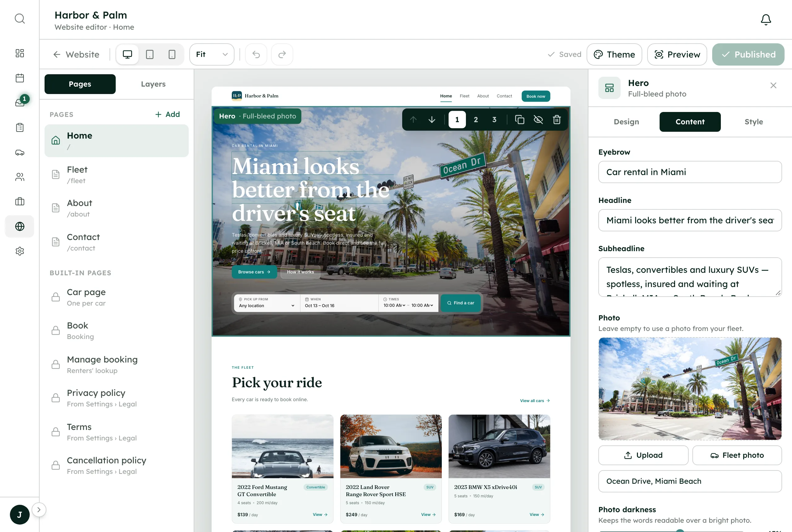Screen dimensions: 792x532
Task: Open the car fleet icon in sidebar
Action: [20, 152]
